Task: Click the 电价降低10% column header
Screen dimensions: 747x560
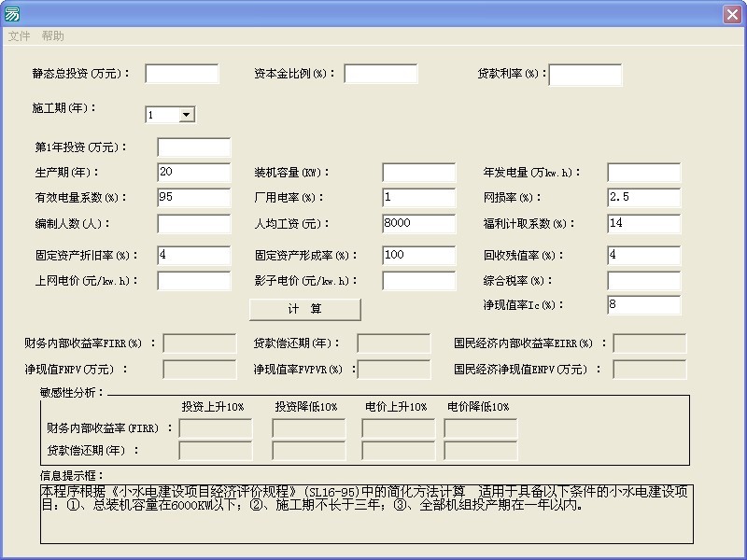Action: tap(478, 407)
